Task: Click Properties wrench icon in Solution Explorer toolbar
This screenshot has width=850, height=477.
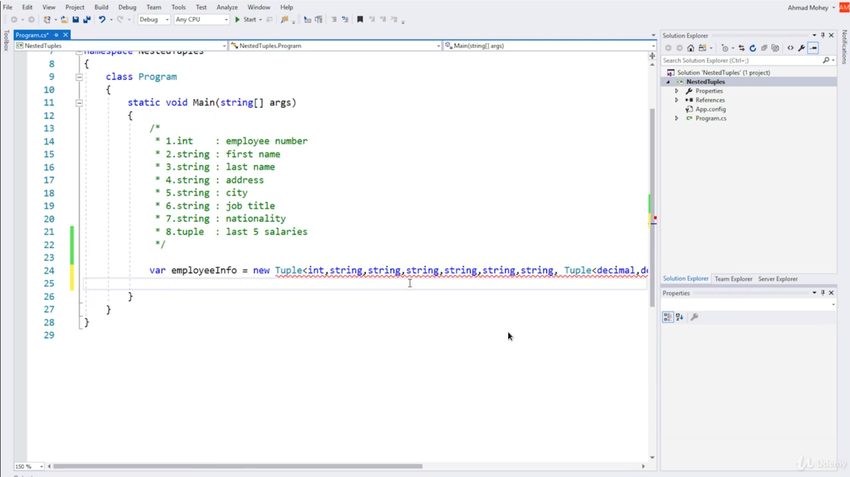Action: tap(802, 48)
